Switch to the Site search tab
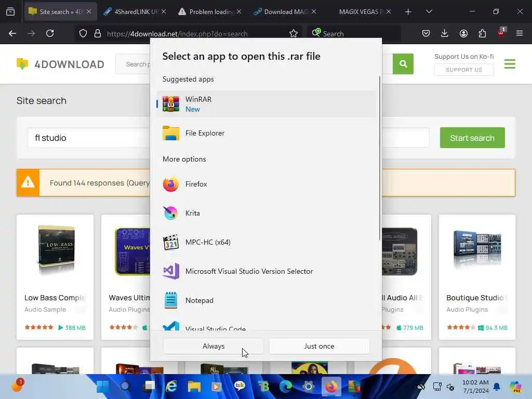 pos(60,11)
